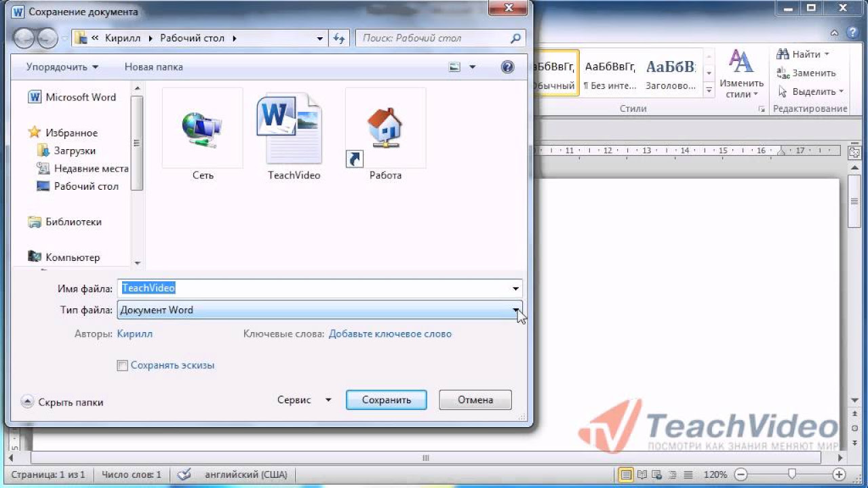Toggle the ruler button above vertical scrollbar
The image size is (868, 488).
854,153
